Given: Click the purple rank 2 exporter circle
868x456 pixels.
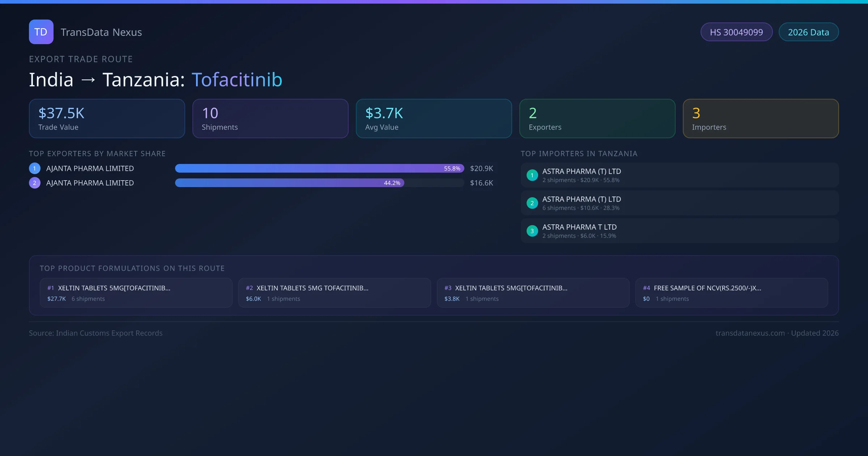Looking at the screenshot, I should point(35,183).
